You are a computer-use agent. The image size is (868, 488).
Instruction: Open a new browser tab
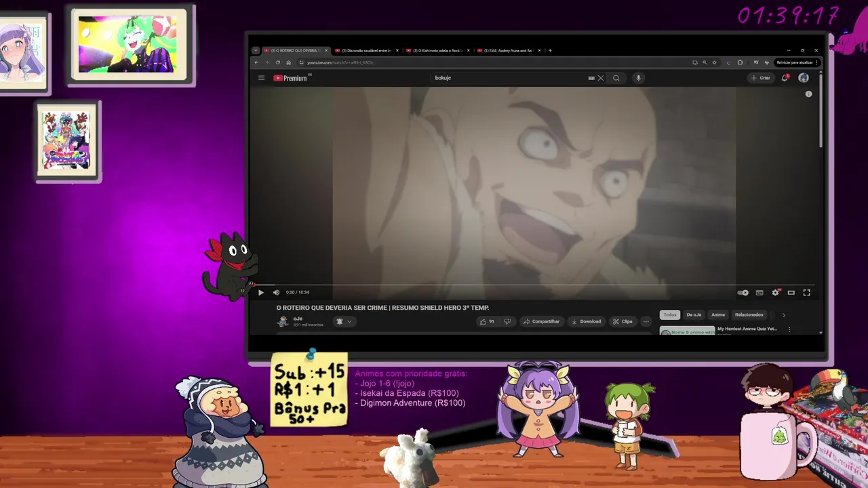[x=550, y=50]
